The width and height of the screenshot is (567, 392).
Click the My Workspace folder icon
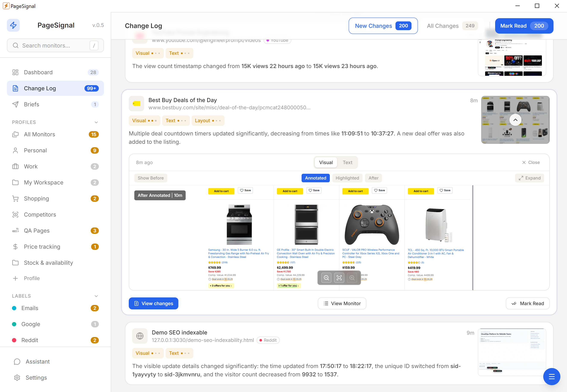point(15,183)
